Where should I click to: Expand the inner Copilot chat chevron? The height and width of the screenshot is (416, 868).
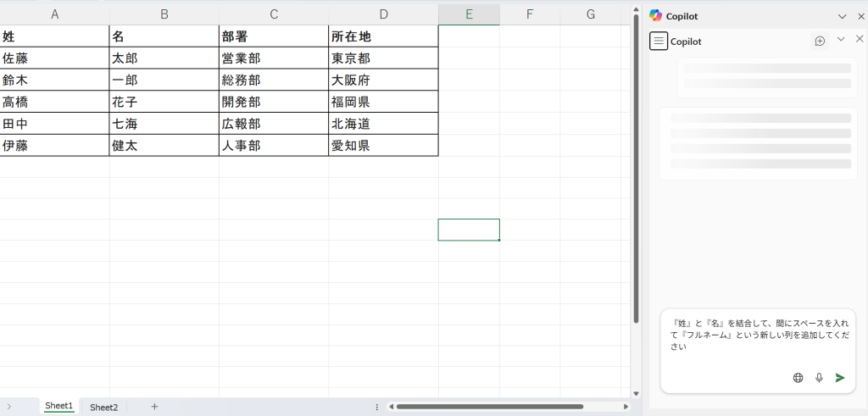(841, 39)
